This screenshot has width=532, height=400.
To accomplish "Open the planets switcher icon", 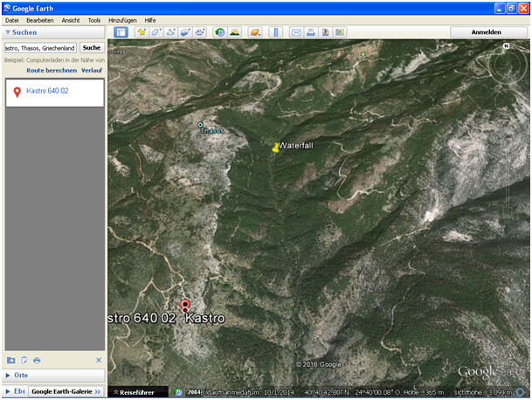I will pos(255,32).
